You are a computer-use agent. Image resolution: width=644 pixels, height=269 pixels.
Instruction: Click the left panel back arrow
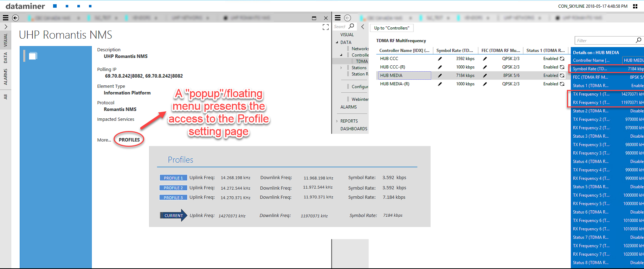point(15,18)
